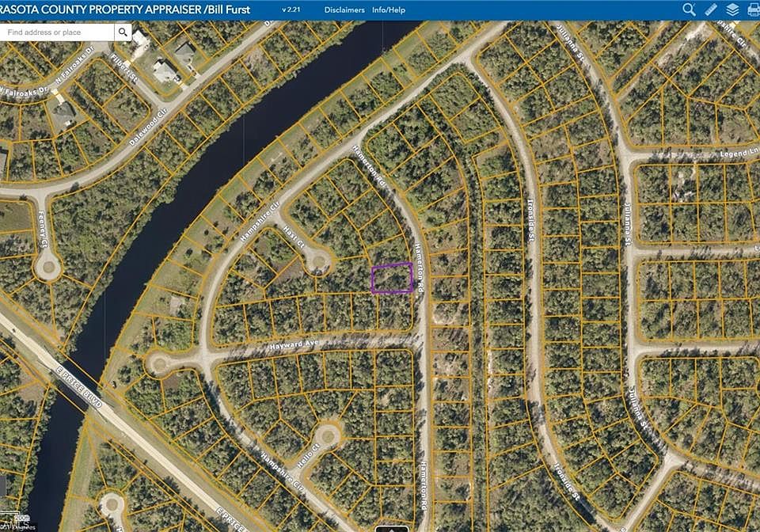Select the purple highlighted parcel on Hamerton Rd
The height and width of the screenshot is (532, 760).
tap(392, 278)
